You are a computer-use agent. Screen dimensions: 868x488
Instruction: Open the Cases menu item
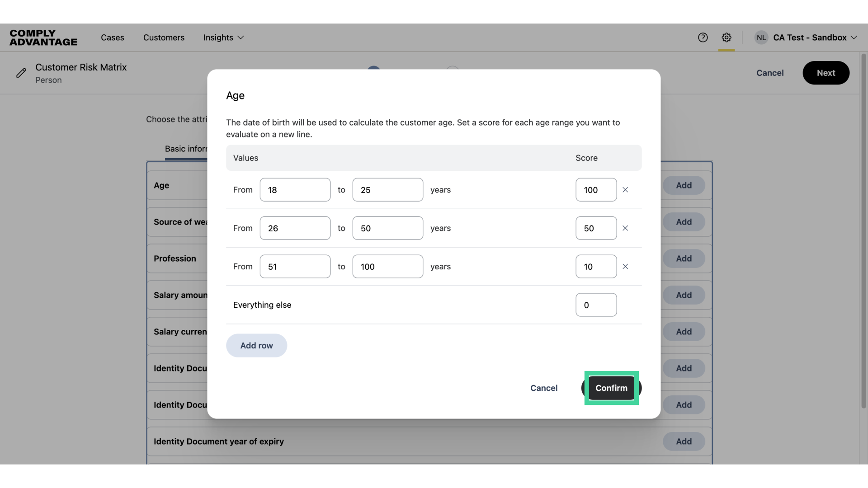[x=112, y=38]
